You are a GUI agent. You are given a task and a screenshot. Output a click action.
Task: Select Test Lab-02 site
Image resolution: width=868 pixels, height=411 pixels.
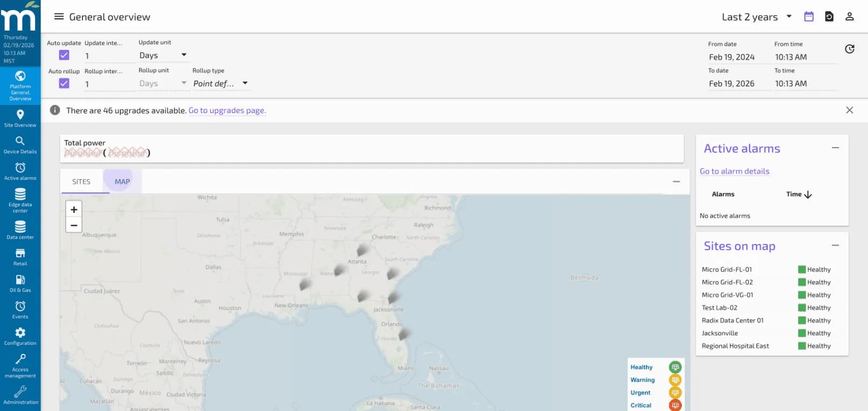coord(719,308)
